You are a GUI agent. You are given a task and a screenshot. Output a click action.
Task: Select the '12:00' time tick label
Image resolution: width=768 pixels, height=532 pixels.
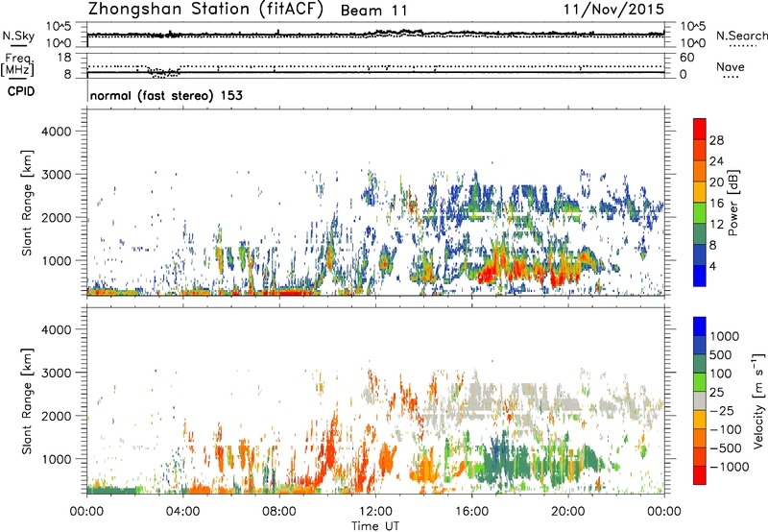[375, 512]
